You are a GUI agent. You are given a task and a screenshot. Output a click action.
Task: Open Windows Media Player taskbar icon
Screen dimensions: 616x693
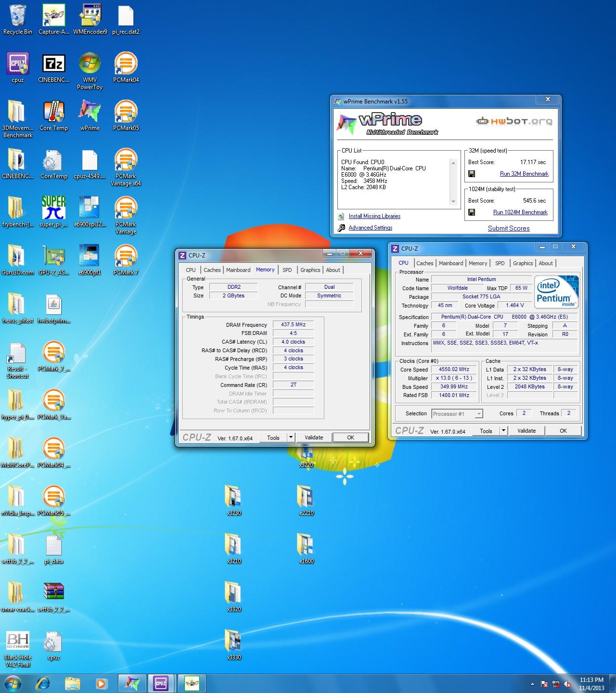[x=101, y=683]
